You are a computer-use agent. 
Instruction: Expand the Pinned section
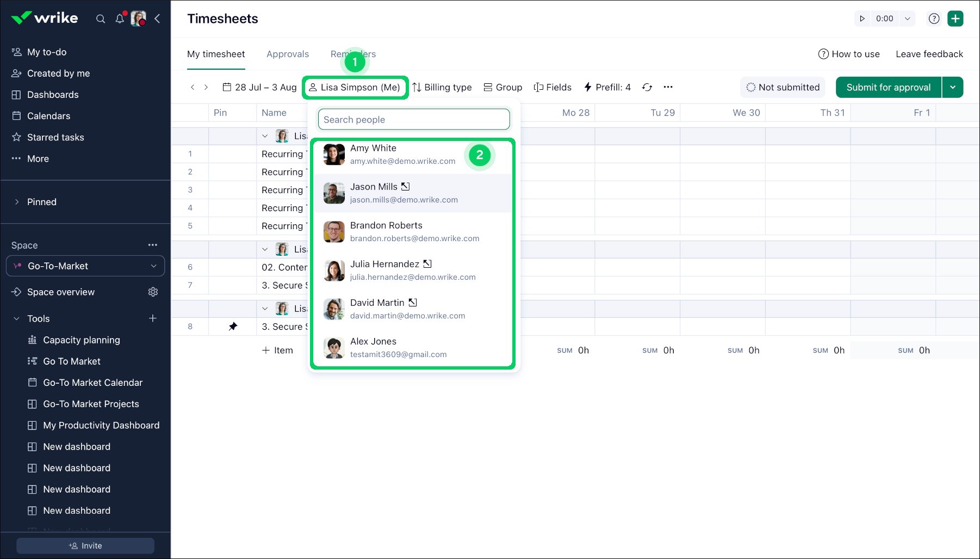pos(17,202)
